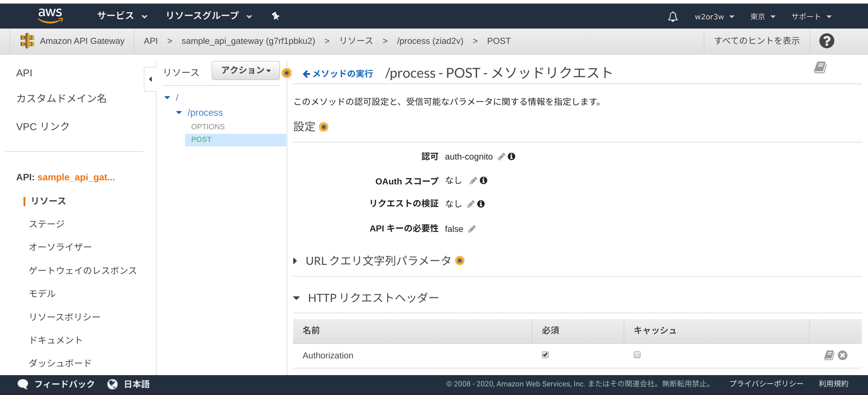Open documentation icon for Authorization header

tap(829, 355)
